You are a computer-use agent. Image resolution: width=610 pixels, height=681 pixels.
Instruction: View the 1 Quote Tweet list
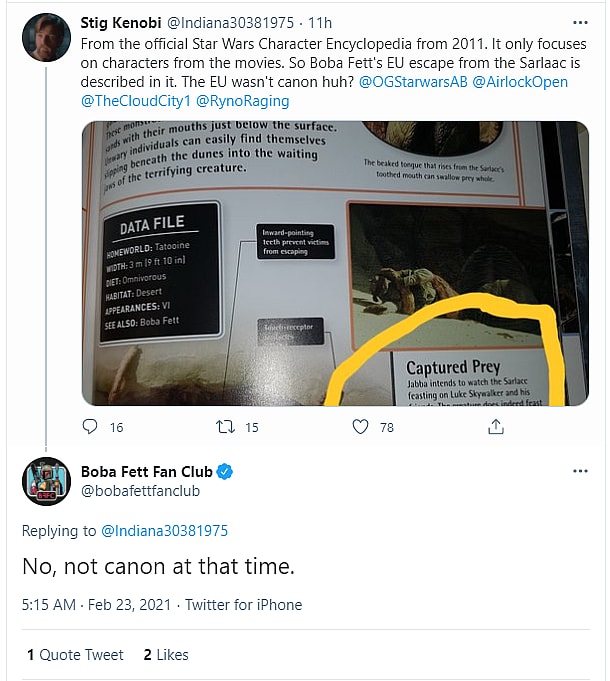click(x=75, y=655)
